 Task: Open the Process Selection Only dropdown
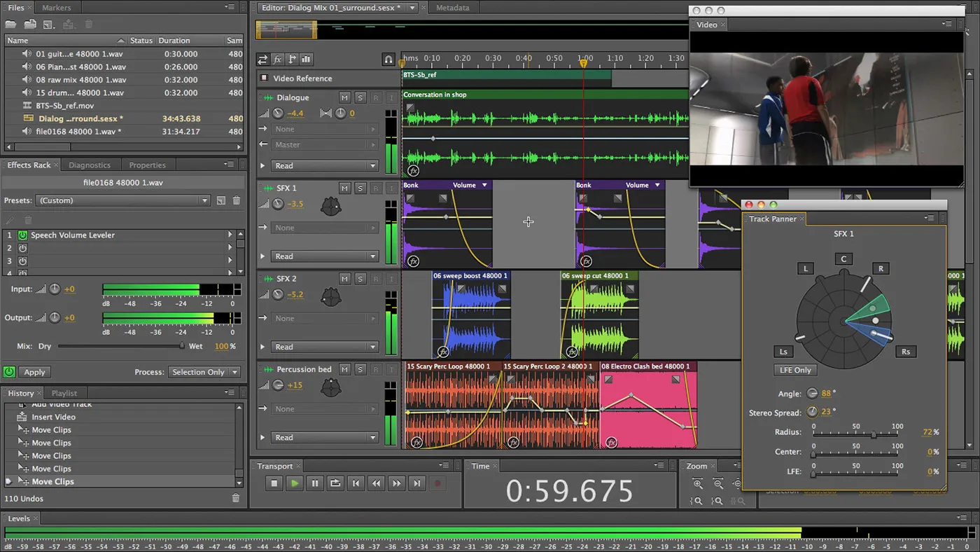click(x=204, y=372)
